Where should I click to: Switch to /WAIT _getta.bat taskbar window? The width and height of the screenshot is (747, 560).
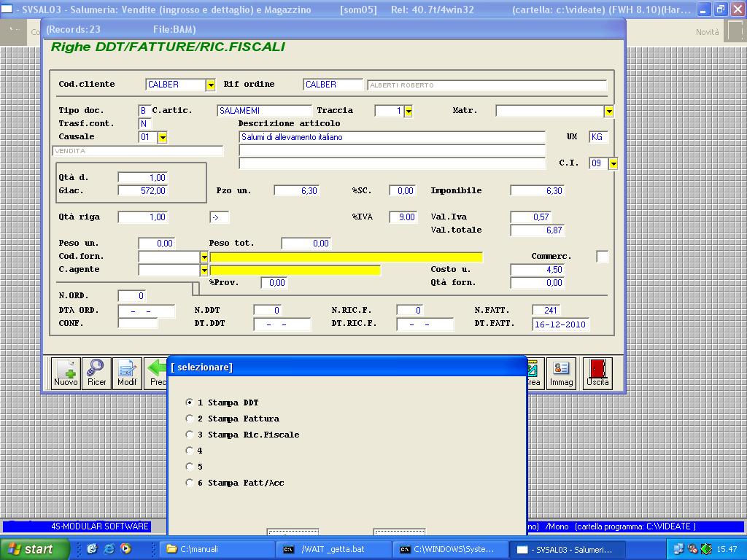[334, 549]
